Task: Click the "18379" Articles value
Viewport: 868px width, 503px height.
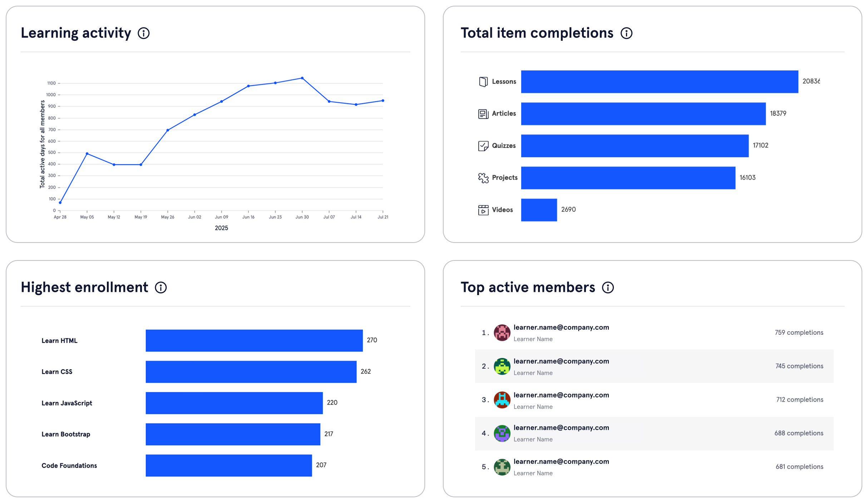Action: [778, 114]
